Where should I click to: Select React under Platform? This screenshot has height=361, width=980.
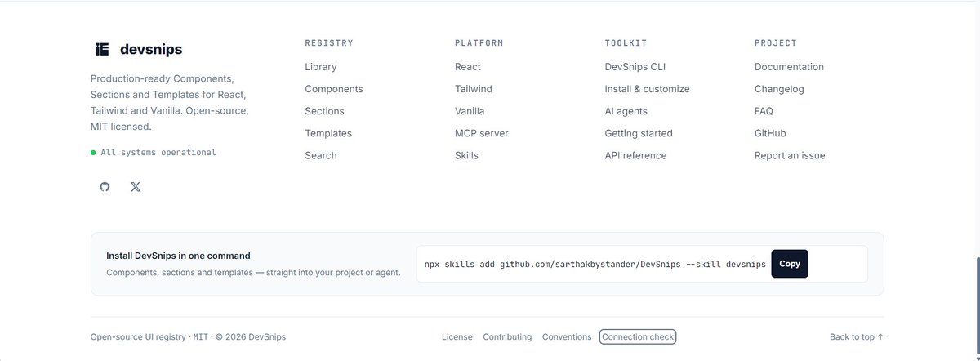click(x=468, y=67)
